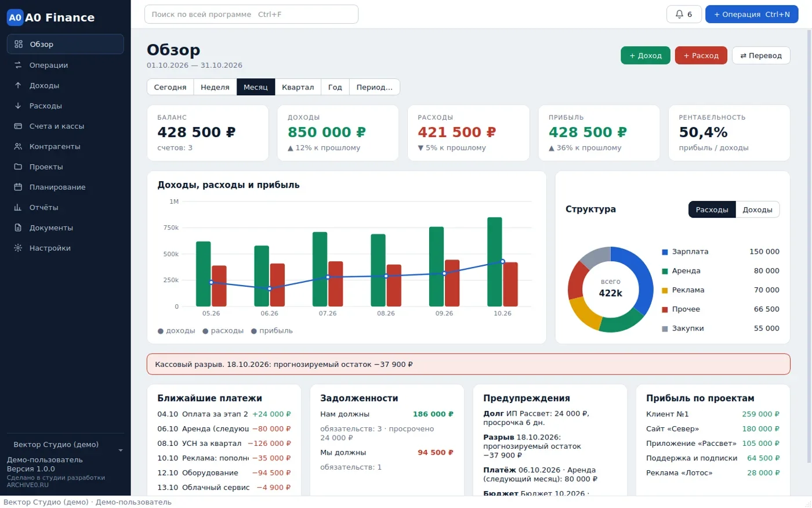Open notifications bell showing 6

pos(684,15)
